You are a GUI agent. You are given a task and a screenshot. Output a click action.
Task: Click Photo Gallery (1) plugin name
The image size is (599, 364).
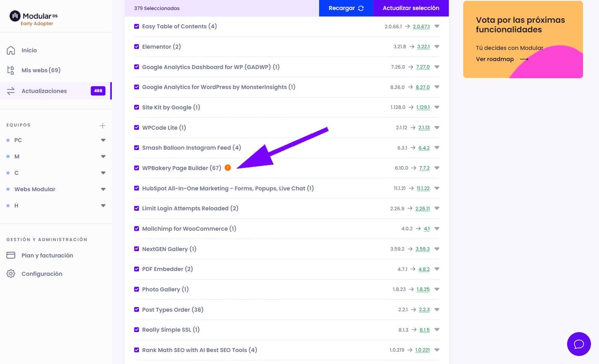click(x=165, y=289)
